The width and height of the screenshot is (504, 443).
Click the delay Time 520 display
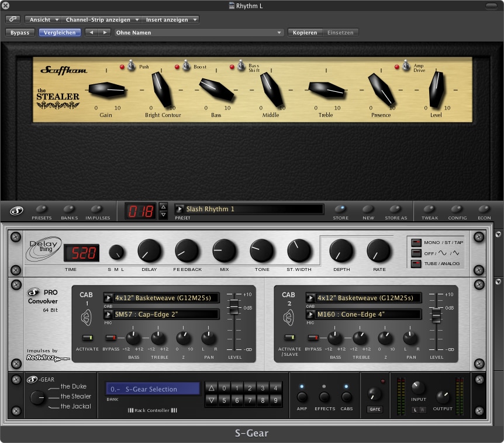(82, 253)
